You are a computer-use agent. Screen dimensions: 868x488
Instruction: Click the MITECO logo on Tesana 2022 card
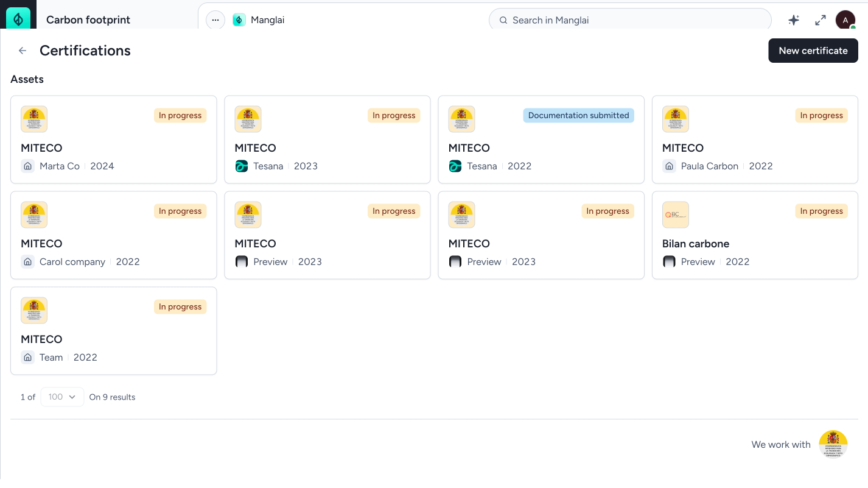[x=461, y=119]
